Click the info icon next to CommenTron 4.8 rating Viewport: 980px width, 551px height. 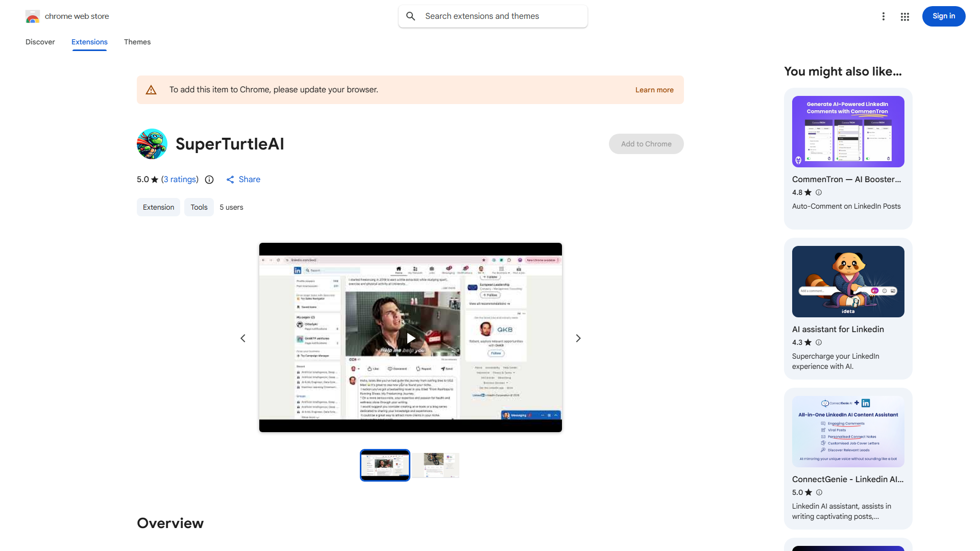coord(819,192)
